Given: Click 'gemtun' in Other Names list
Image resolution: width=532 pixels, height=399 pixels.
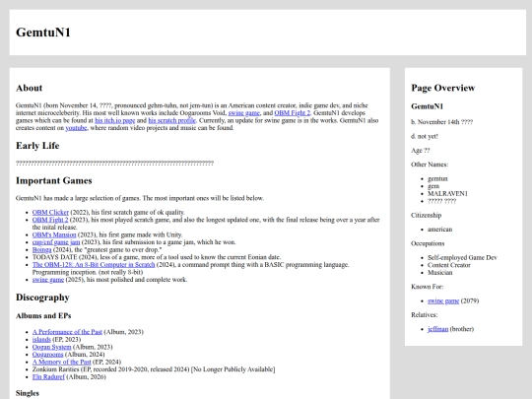Looking at the screenshot, I should [437, 178].
